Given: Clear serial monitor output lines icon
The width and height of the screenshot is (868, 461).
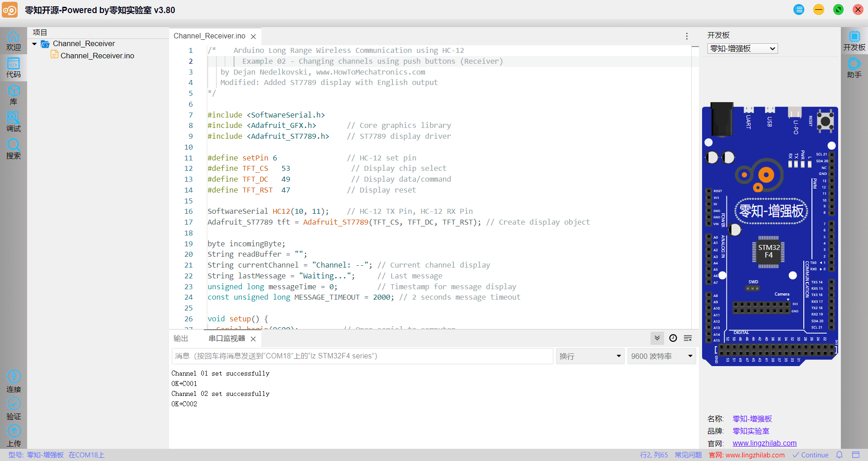Looking at the screenshot, I should [x=688, y=338].
